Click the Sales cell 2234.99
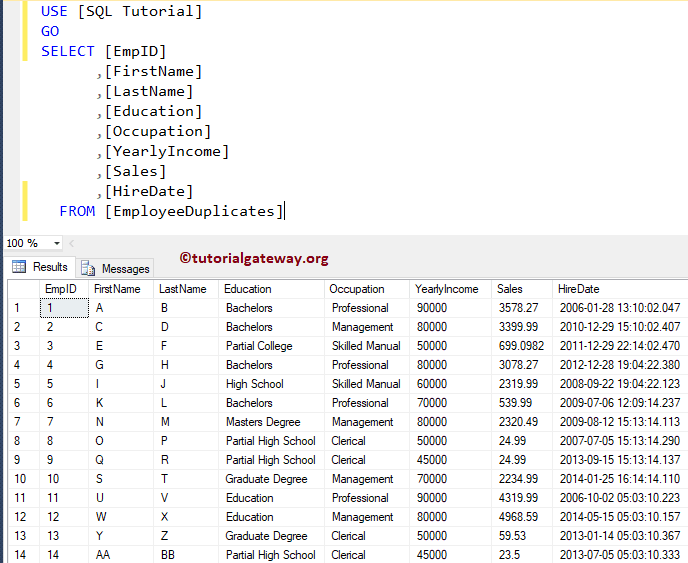 coord(522,479)
